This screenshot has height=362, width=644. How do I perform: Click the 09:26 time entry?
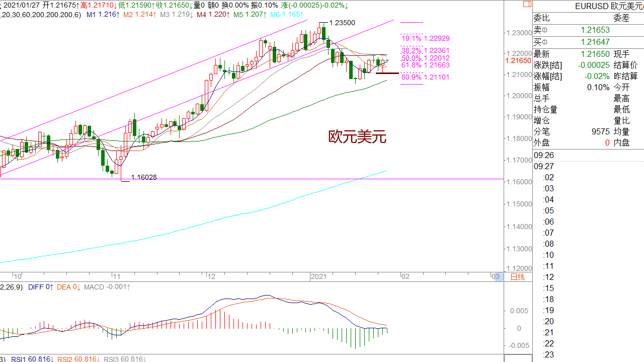(544, 156)
